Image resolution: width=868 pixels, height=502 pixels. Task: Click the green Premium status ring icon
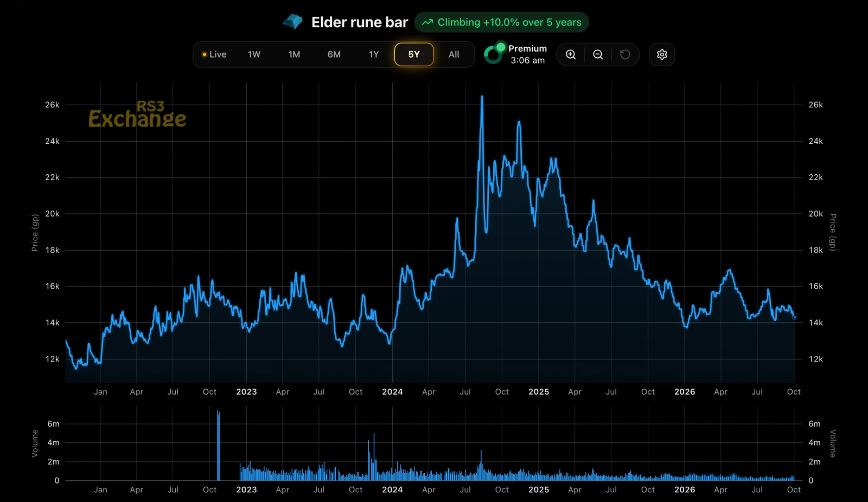click(x=495, y=53)
